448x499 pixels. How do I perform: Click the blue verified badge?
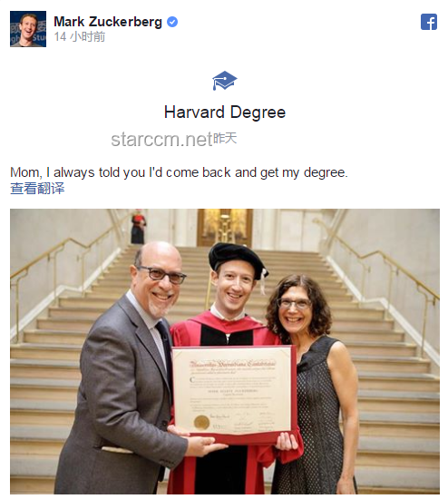(x=172, y=22)
